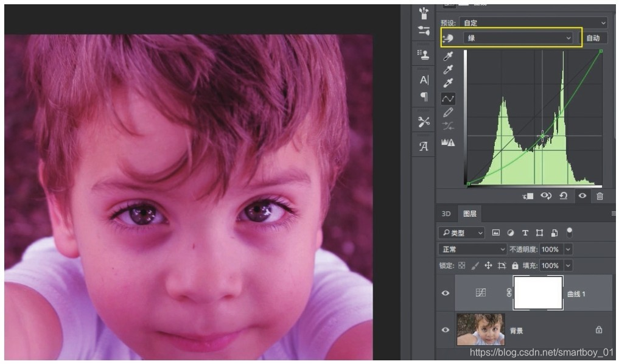Open the Brush panel icon with brushes in cup
This screenshot has height=364, width=619.
click(424, 13)
